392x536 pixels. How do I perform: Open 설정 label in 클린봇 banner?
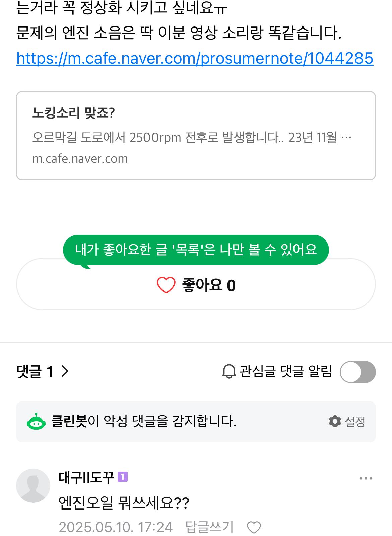click(x=355, y=422)
